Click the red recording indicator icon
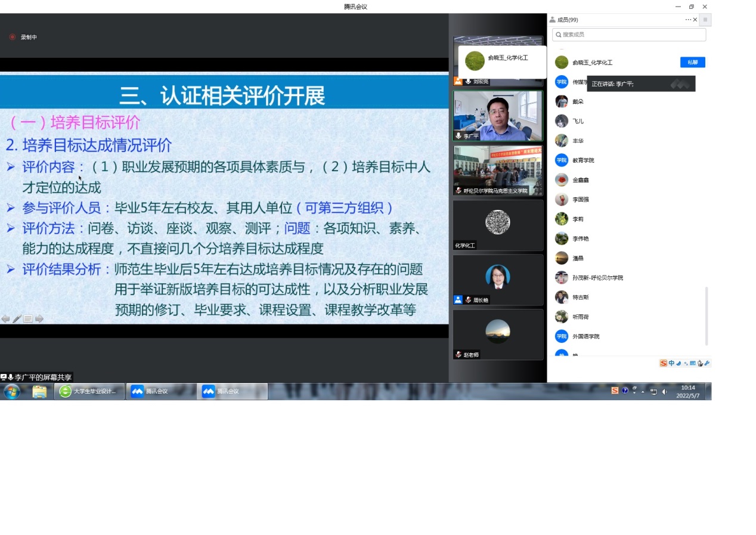Viewport: 756px width, 535px height. tap(13, 37)
